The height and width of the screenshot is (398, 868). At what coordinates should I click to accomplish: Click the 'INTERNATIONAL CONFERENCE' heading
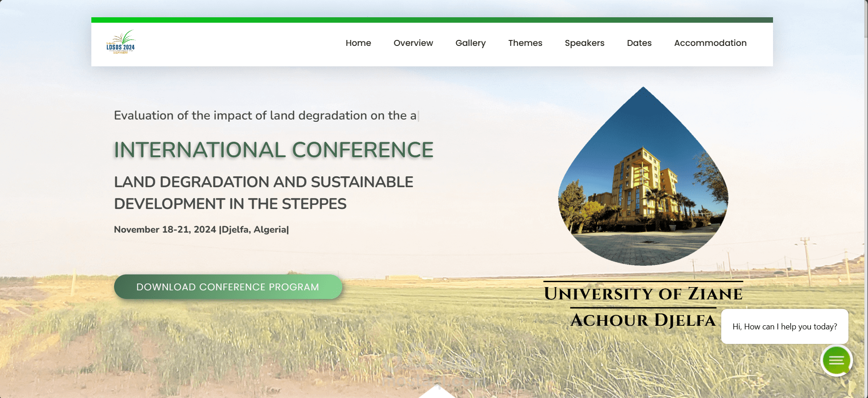(274, 150)
